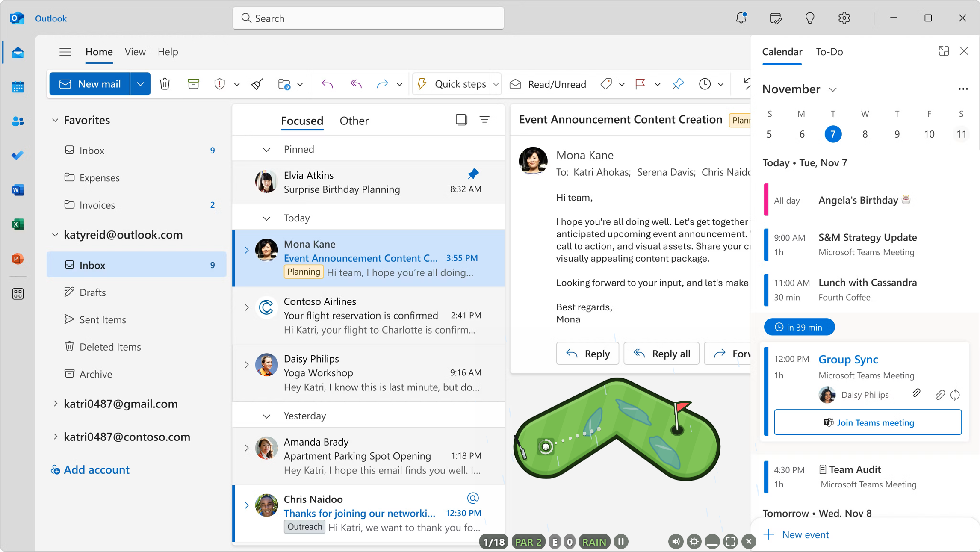Select the Focused inbox tab
This screenshot has height=552, width=980.
[302, 121]
